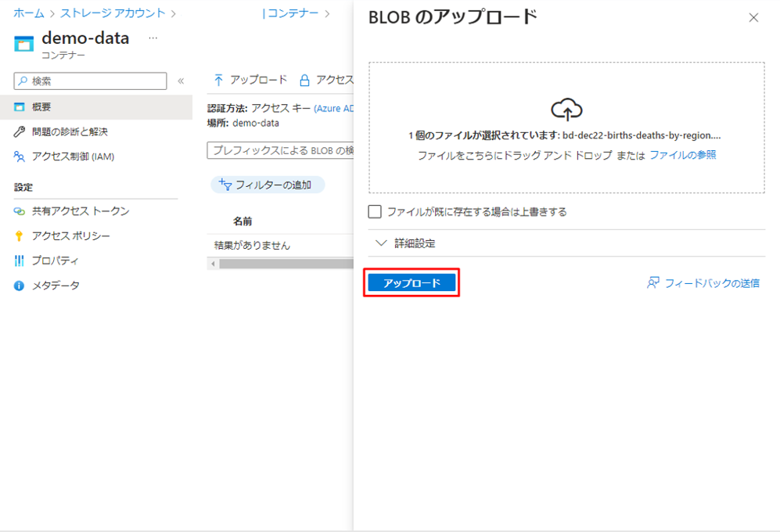
Task: Focus the prefix BLOB search field
Action: pyautogui.click(x=280, y=150)
